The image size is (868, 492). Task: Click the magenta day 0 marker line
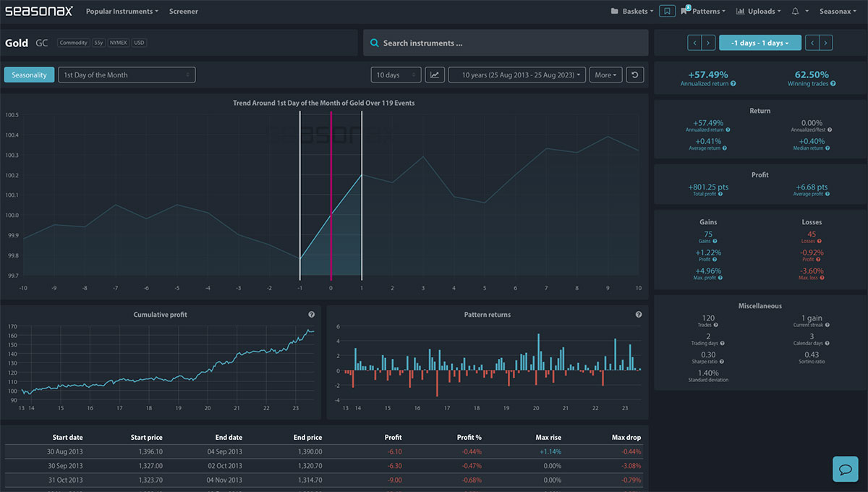point(331,195)
